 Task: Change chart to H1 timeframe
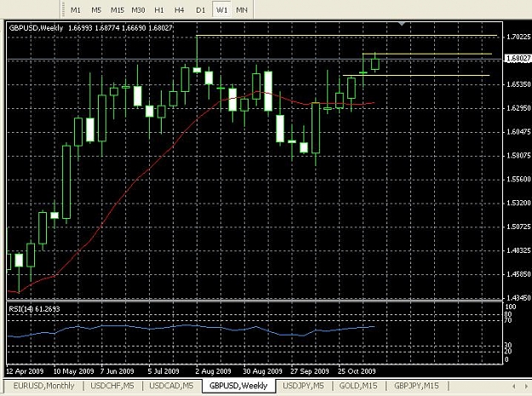[159, 10]
